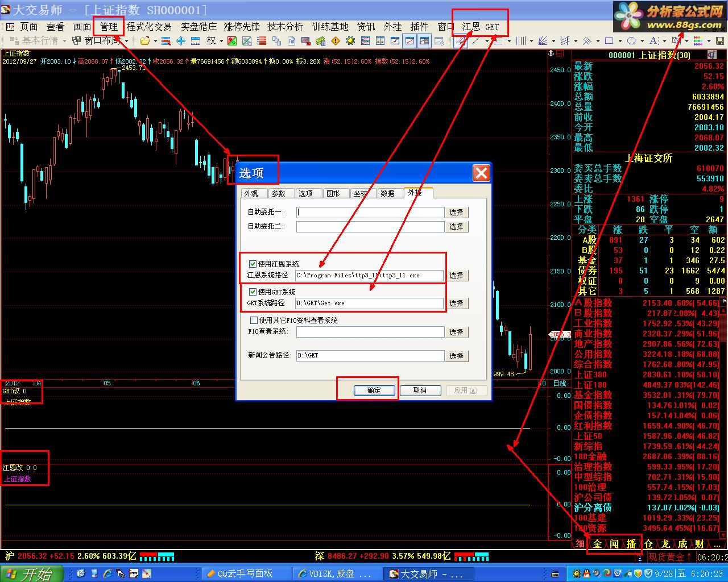Click the blue four-way arrow move icon

(181, 41)
